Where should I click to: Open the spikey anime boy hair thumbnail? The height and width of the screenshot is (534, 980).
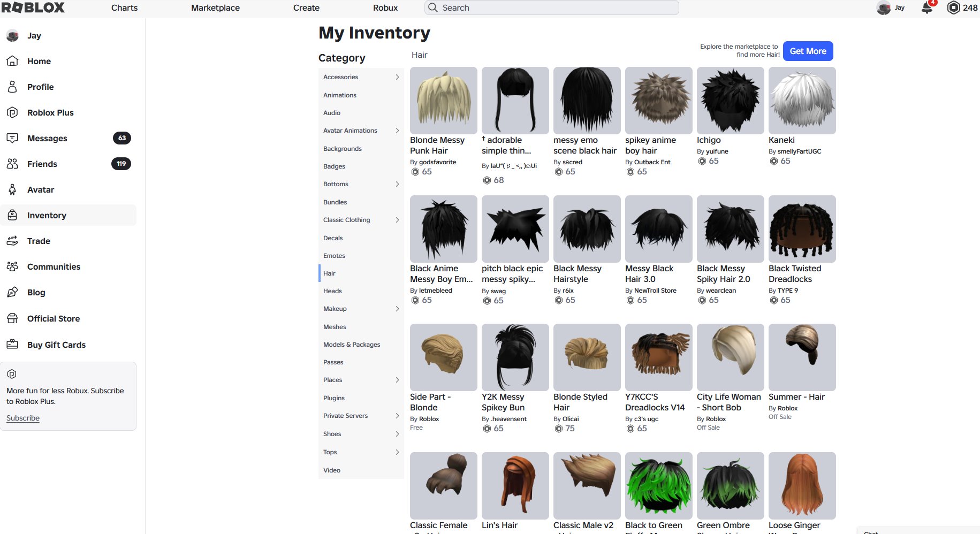click(659, 101)
